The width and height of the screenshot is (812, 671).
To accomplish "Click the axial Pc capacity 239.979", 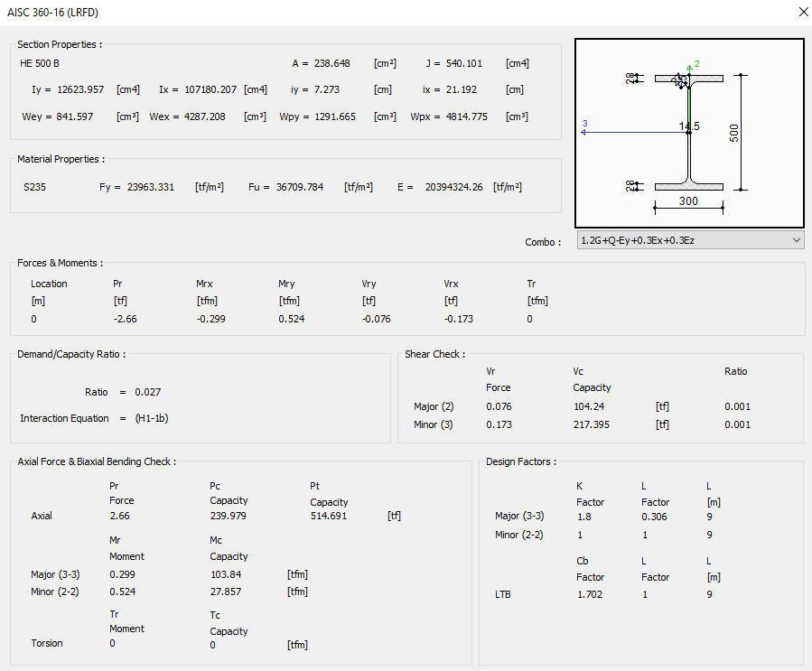I will (x=226, y=516).
